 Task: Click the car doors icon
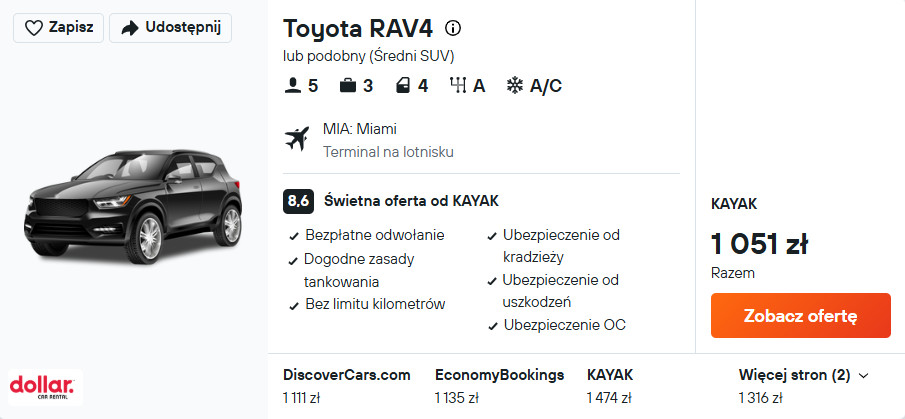[402, 86]
